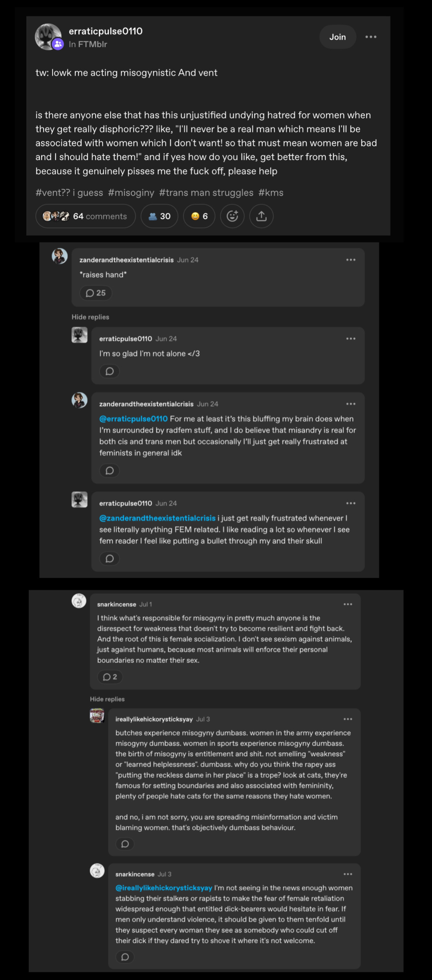This screenshot has height=980, width=432.
Task: Click reply icon under snarkincense's Jul 3 comment
Action: click(x=125, y=957)
